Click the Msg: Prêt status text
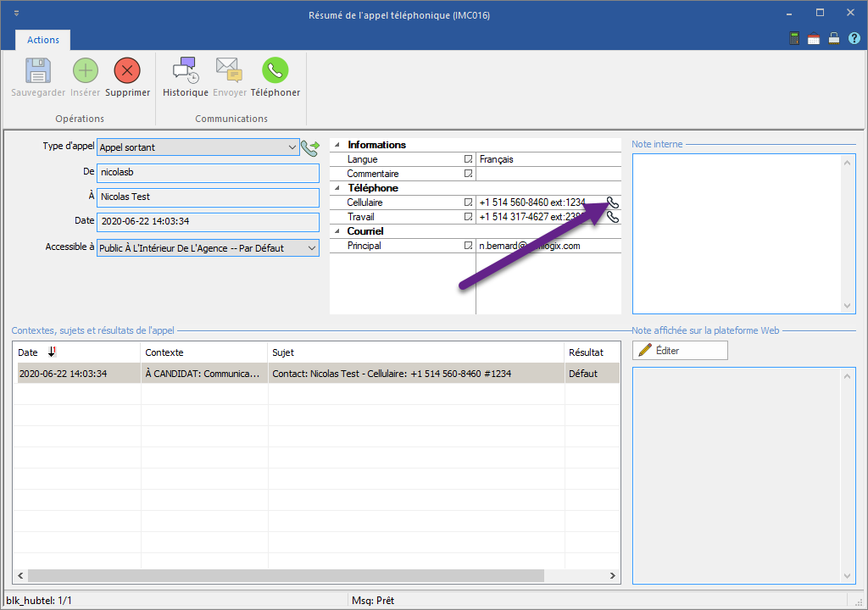 [373, 600]
